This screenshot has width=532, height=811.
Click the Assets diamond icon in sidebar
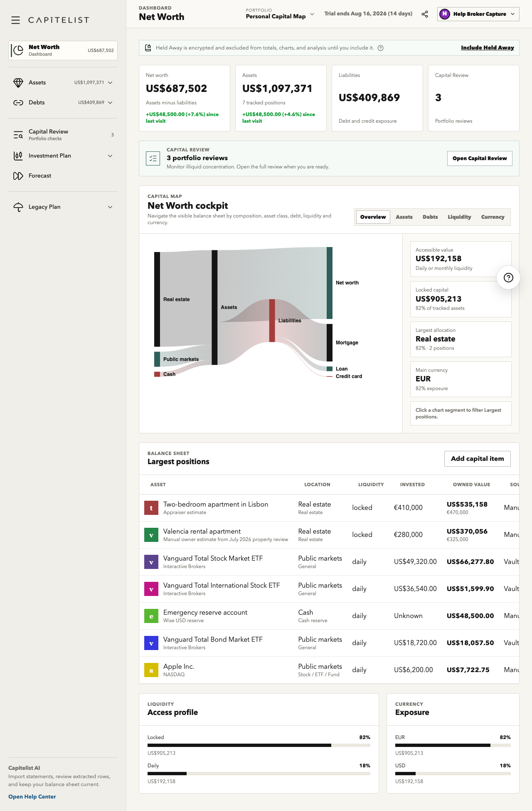(x=18, y=83)
